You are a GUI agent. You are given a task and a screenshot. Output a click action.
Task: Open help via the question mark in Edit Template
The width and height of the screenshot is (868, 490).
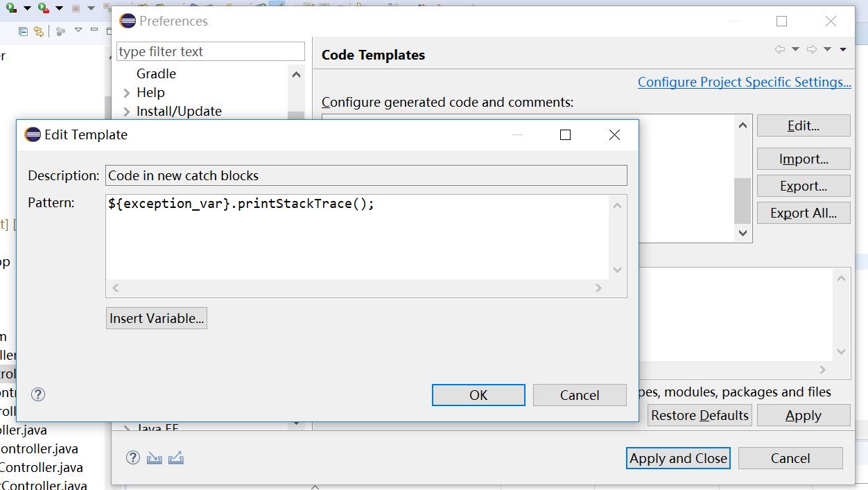37,394
